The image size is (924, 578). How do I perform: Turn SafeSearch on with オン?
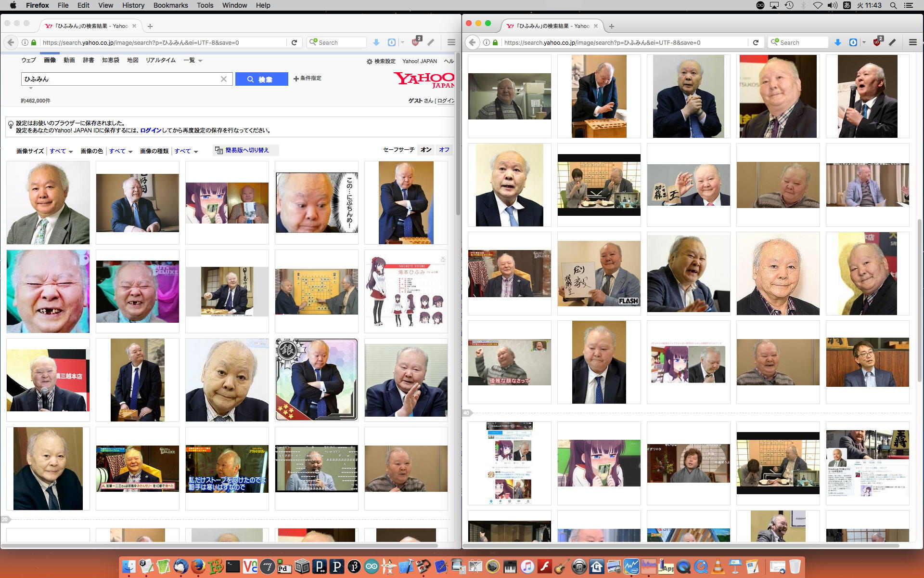point(425,150)
